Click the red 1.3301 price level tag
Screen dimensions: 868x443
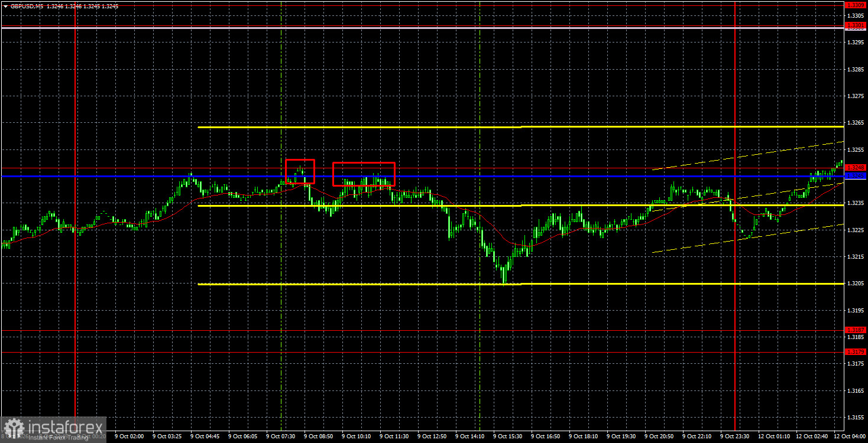tap(856, 25)
